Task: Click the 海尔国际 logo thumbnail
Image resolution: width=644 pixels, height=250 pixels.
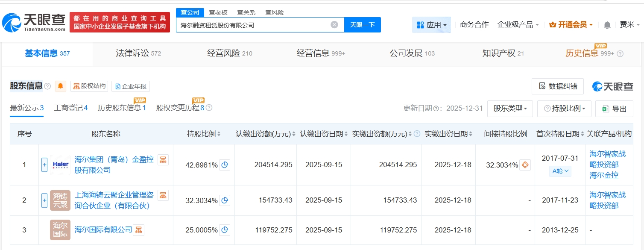Action: point(60,230)
